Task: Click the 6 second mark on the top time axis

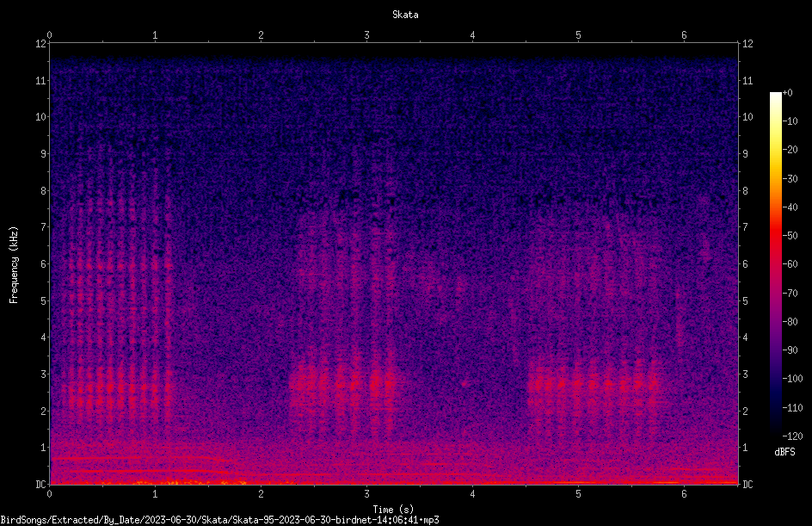Action: coord(684,35)
